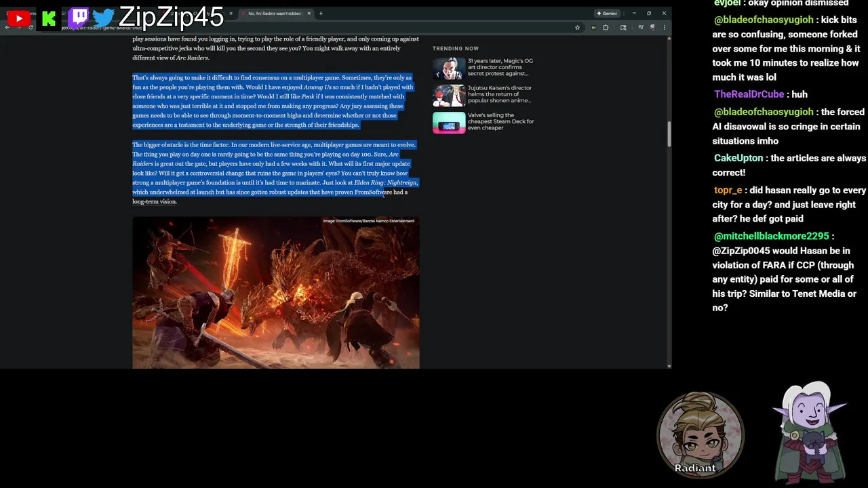Click the Steam Deck story thumbnail
The image size is (868, 488).
449,123
